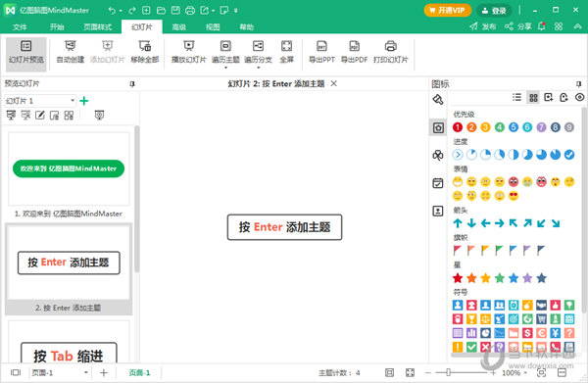Click 打印幻灯片 print slides icon

pyautogui.click(x=390, y=52)
